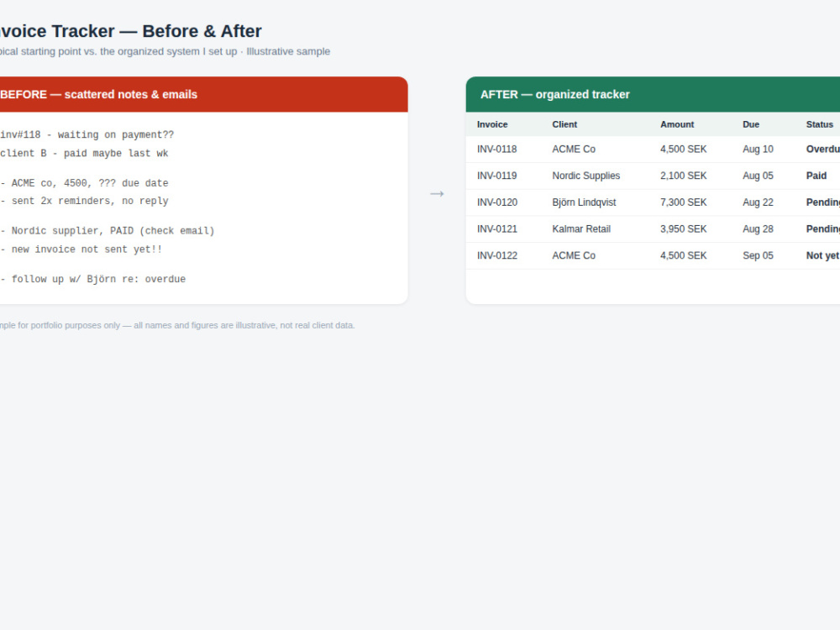Click the 7,300 SEK amount cell
Image resolution: width=840 pixels, height=630 pixels.
684,202
